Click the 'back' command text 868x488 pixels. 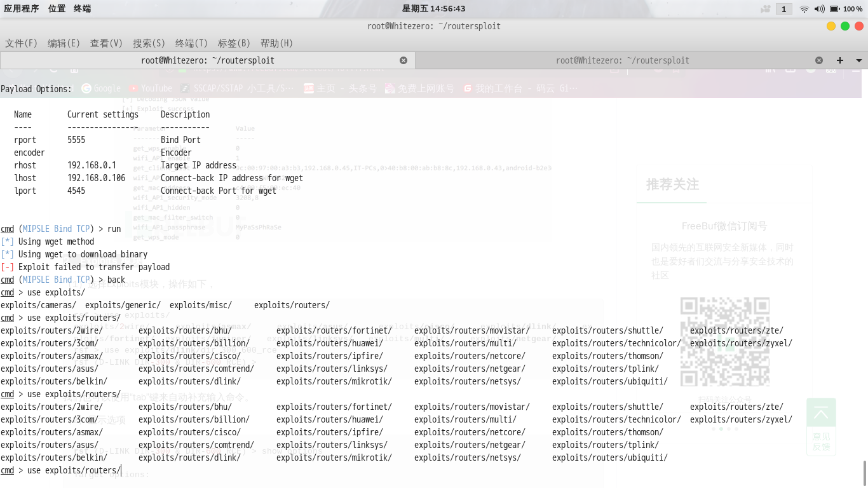pos(116,280)
